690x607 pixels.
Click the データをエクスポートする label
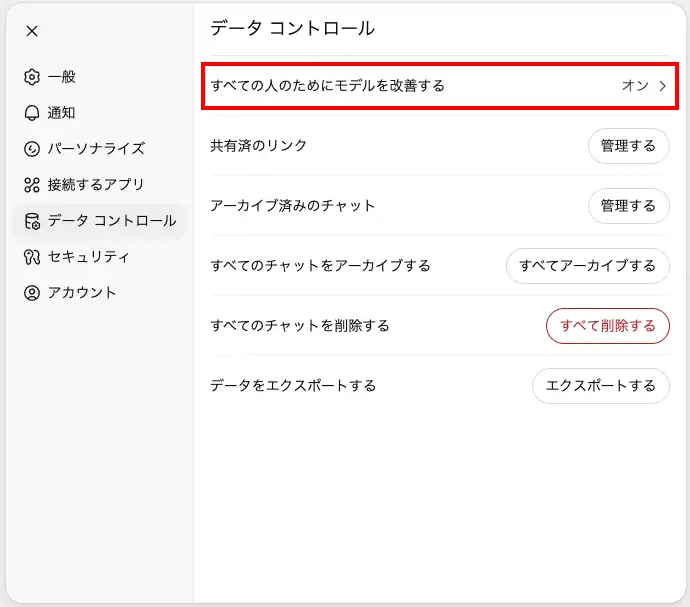click(x=293, y=386)
